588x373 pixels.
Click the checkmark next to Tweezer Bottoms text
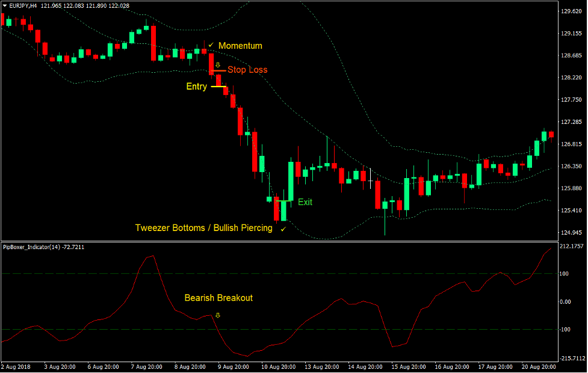[283, 229]
